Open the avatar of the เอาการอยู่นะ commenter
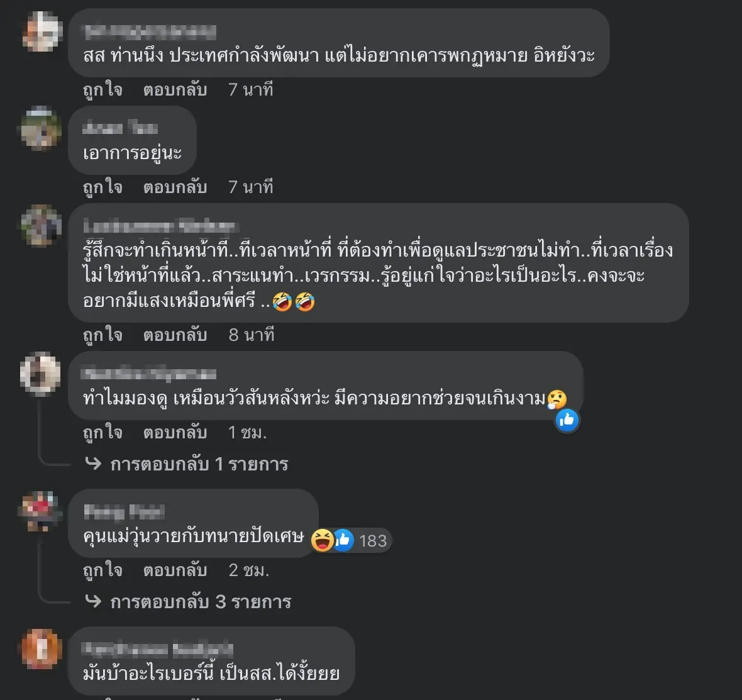The height and width of the screenshot is (700, 742). pyautogui.click(x=41, y=128)
